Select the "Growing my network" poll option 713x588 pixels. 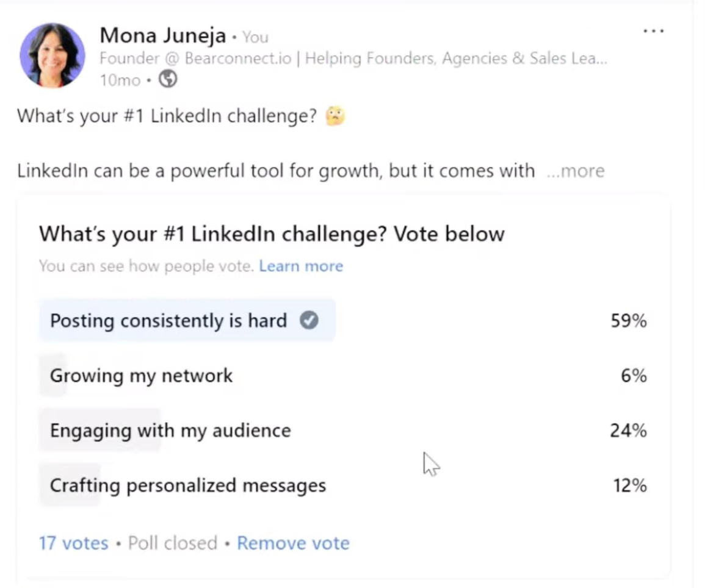pyautogui.click(x=141, y=375)
